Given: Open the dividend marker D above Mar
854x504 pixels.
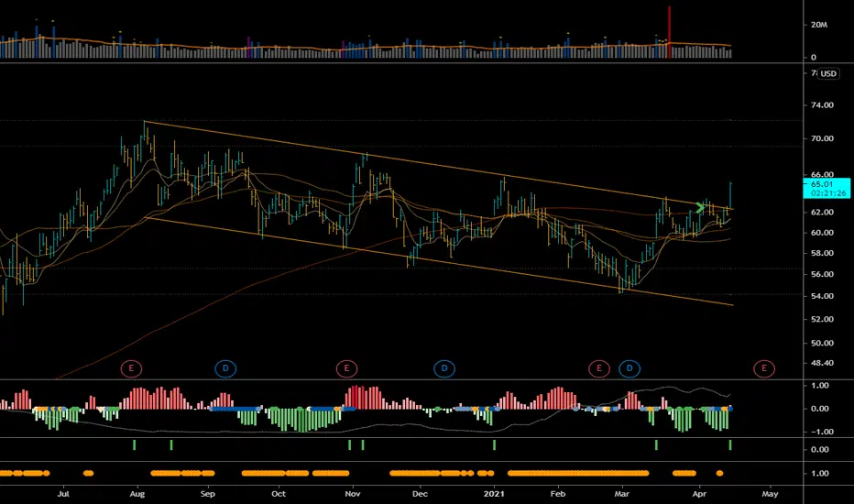Looking at the screenshot, I should (630, 368).
